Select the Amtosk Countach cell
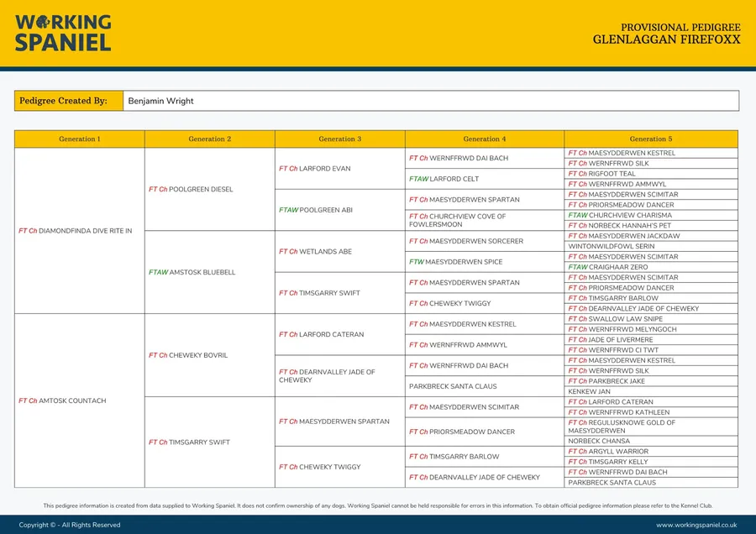 click(x=63, y=401)
